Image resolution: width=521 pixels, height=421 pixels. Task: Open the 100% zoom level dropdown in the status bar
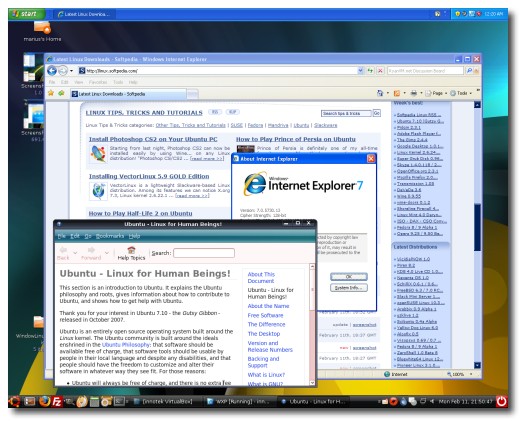point(471,374)
